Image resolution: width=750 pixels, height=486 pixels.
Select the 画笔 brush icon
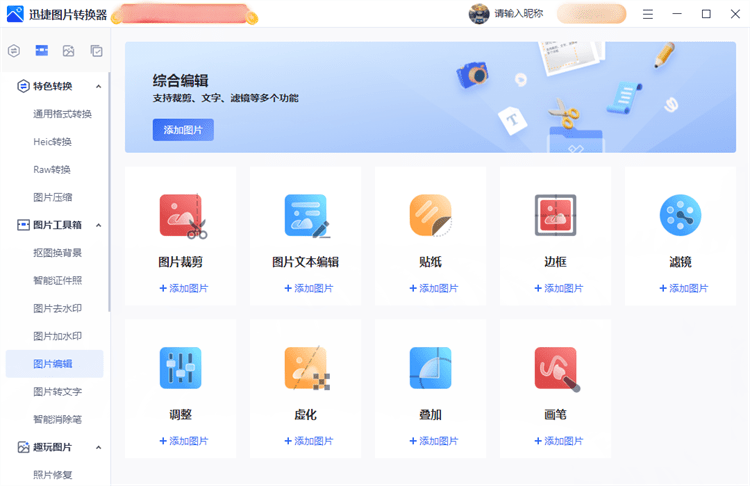[555, 368]
